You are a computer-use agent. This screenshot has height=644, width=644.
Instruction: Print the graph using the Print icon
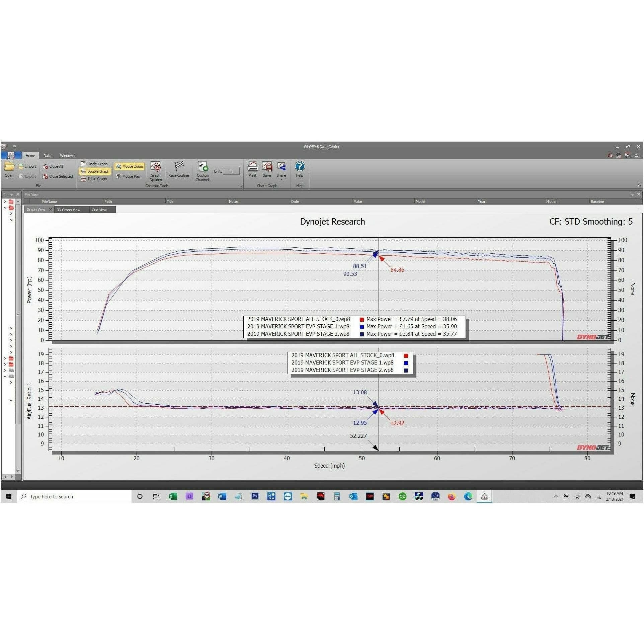pyautogui.click(x=252, y=166)
